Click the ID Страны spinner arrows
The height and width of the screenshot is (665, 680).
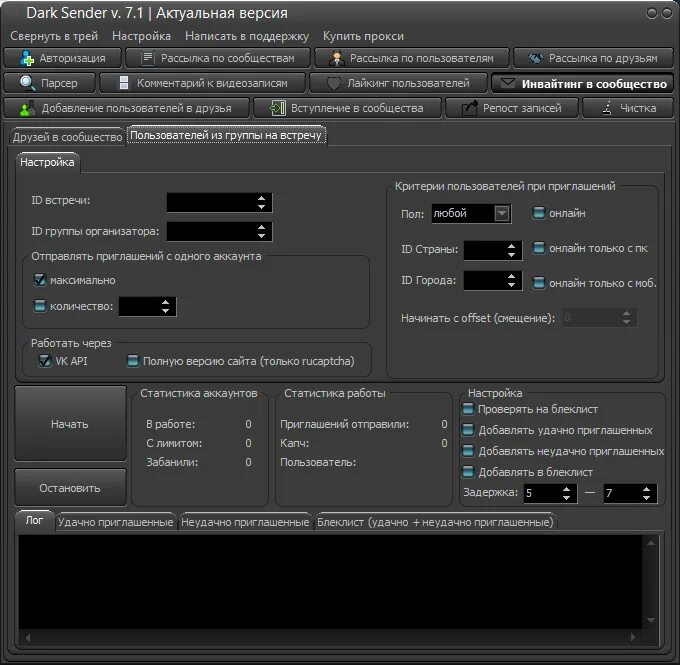pyautogui.click(x=511, y=250)
